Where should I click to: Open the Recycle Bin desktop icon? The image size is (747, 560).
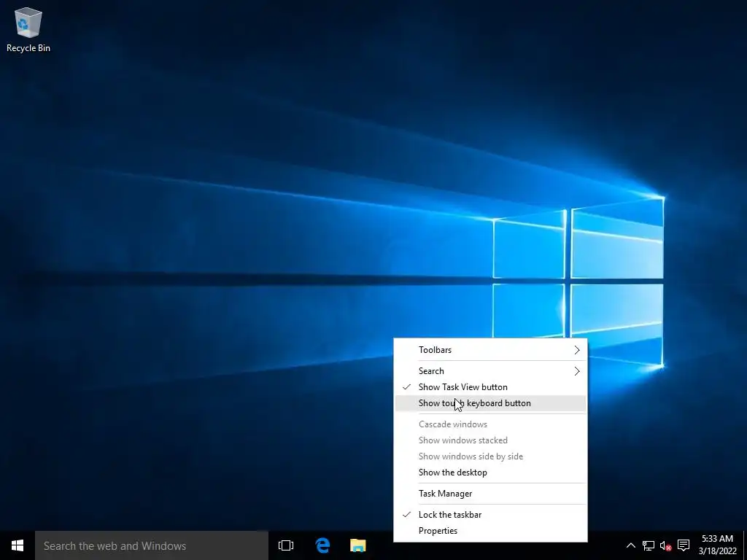pyautogui.click(x=28, y=29)
